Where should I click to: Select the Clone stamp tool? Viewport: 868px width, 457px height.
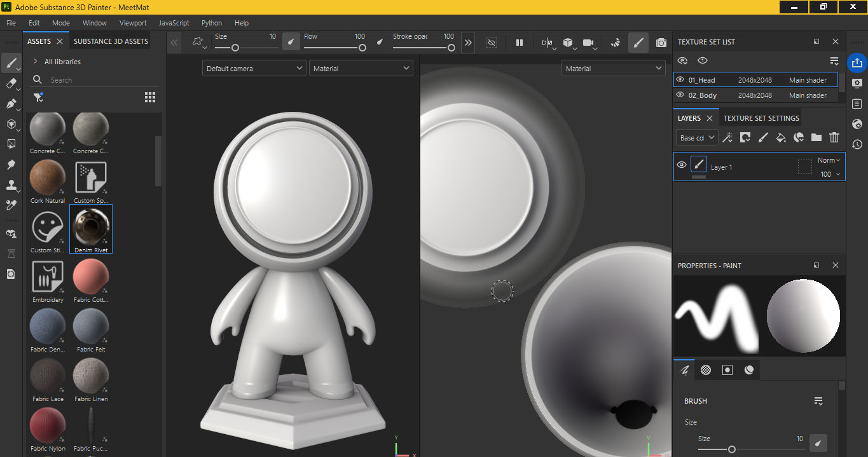pos(11,185)
